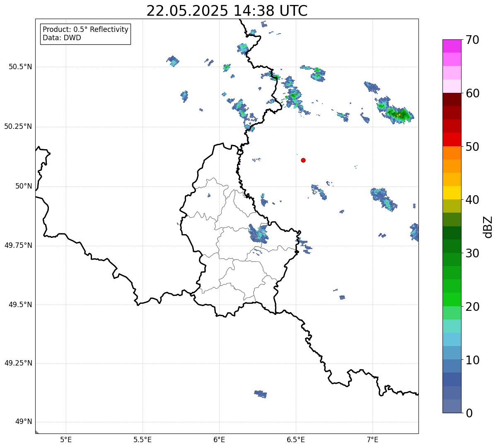Screen dimensions: 498x448
Task: Click the magenta swatch at top of colorbar
Action: (452, 46)
